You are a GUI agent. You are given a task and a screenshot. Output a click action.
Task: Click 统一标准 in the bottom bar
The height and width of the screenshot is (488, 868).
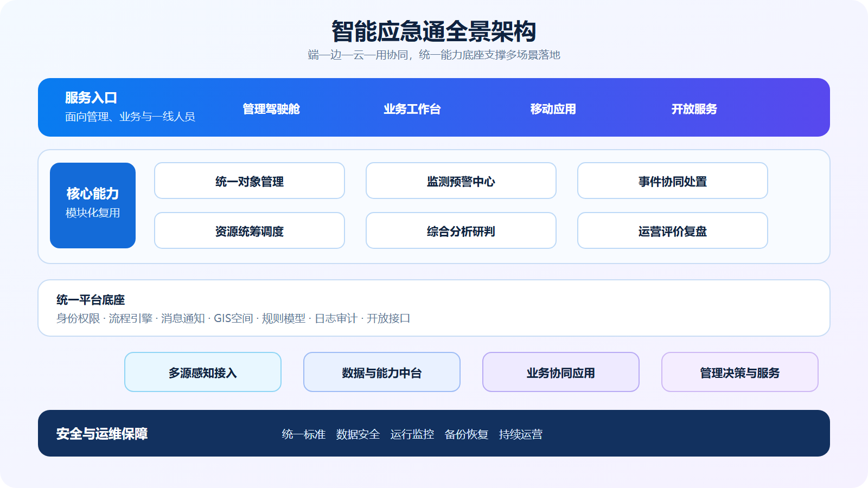[304, 434]
